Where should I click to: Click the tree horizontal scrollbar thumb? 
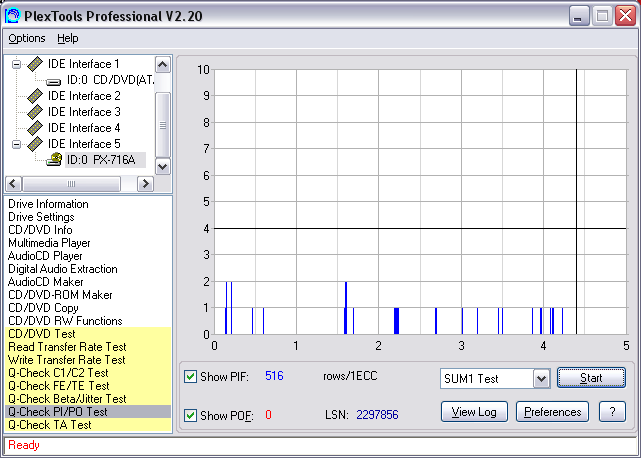click(x=72, y=184)
